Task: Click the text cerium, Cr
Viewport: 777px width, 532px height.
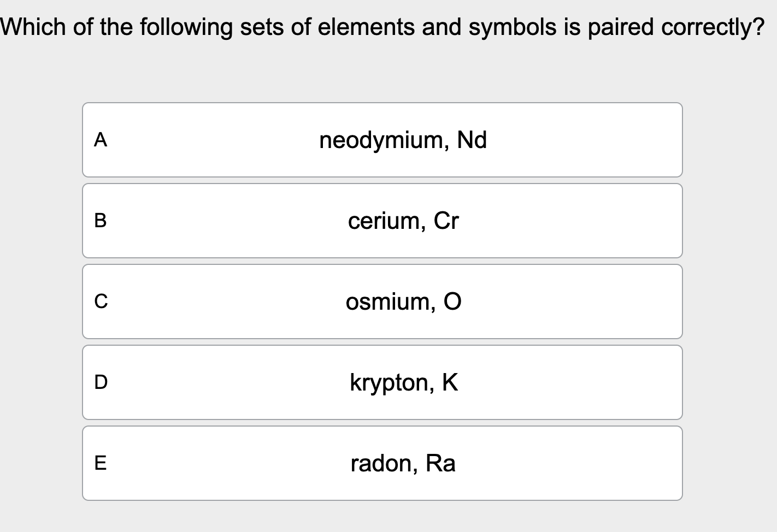Action: pyautogui.click(x=403, y=221)
